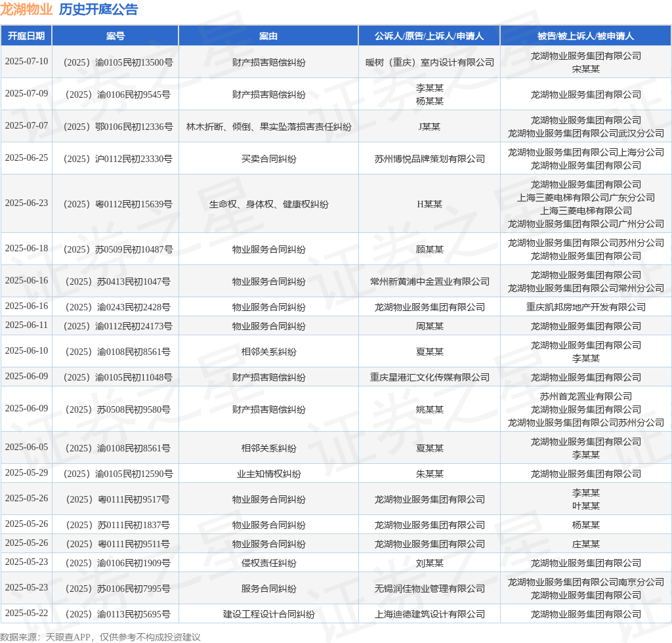Image resolution: width=672 pixels, height=643 pixels.
Task: Click plaintiff J某某
Action: pyautogui.click(x=429, y=127)
